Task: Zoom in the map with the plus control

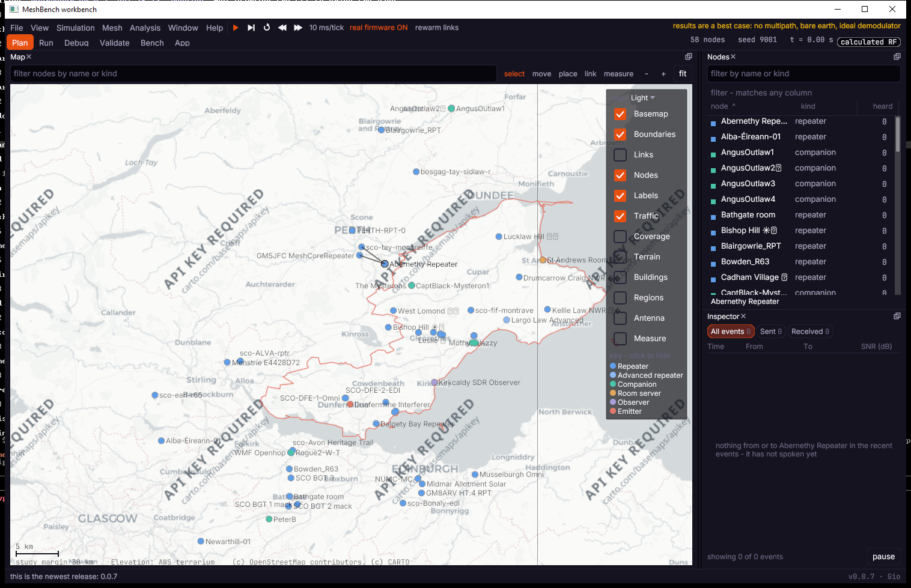Action: [663, 74]
